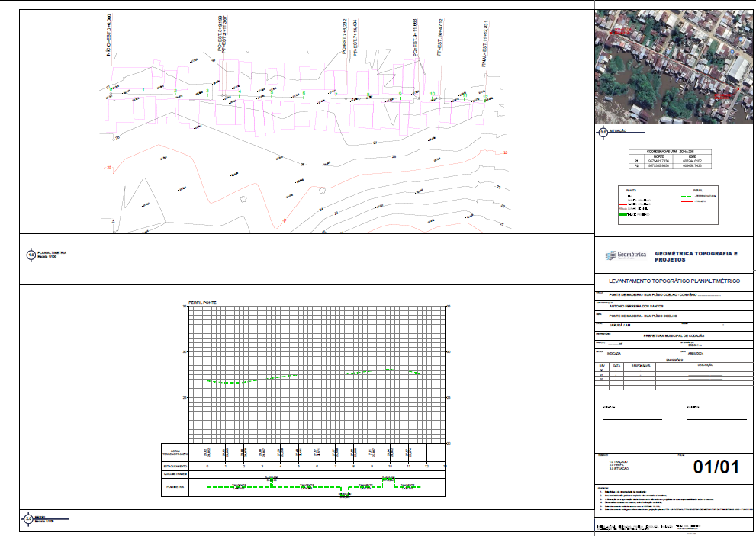This screenshot has height=536, width=756.
Task: Click the 'QUILOMETRAGEM' row label
Action: (x=175, y=474)
